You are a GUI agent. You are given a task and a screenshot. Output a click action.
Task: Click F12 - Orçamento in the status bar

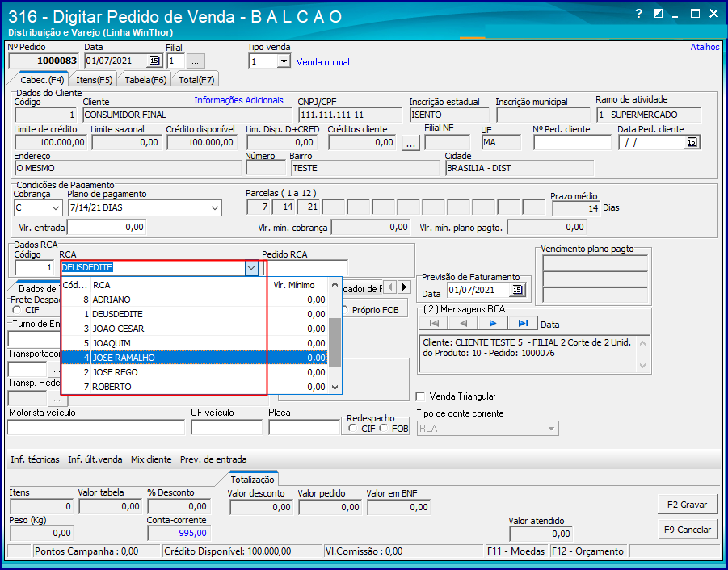tap(588, 551)
